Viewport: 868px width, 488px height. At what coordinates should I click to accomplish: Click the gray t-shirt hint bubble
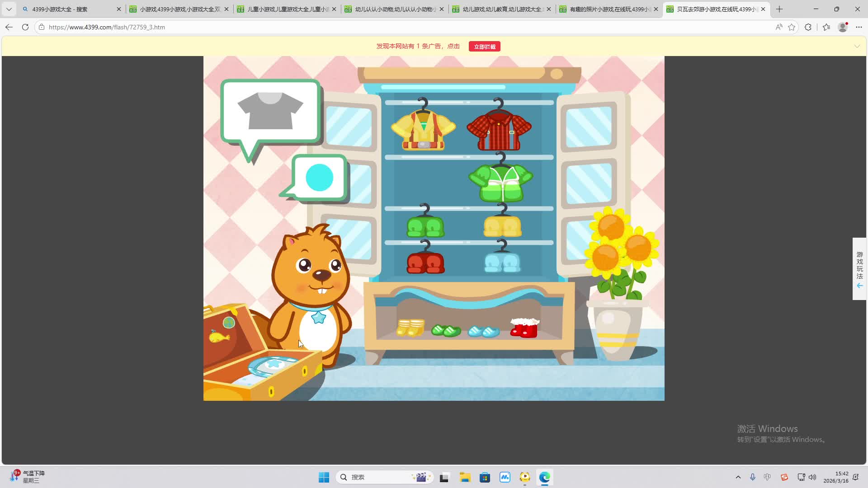point(270,111)
